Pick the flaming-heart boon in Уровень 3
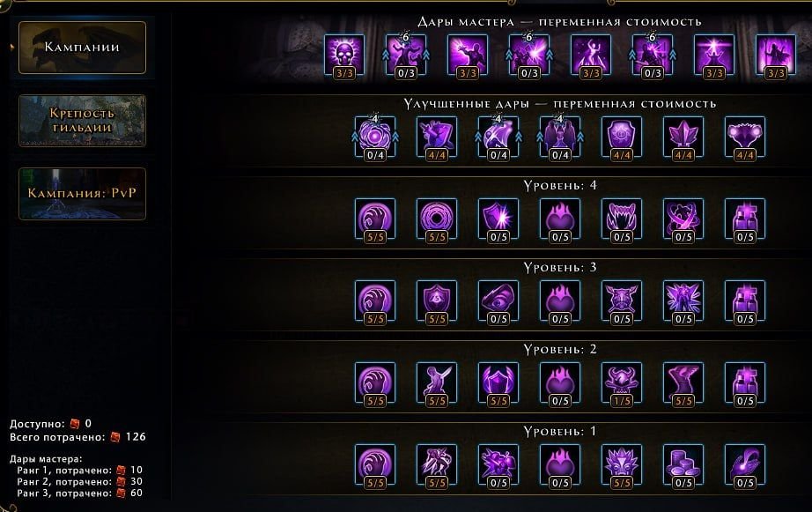812x512 pixels. click(x=560, y=302)
